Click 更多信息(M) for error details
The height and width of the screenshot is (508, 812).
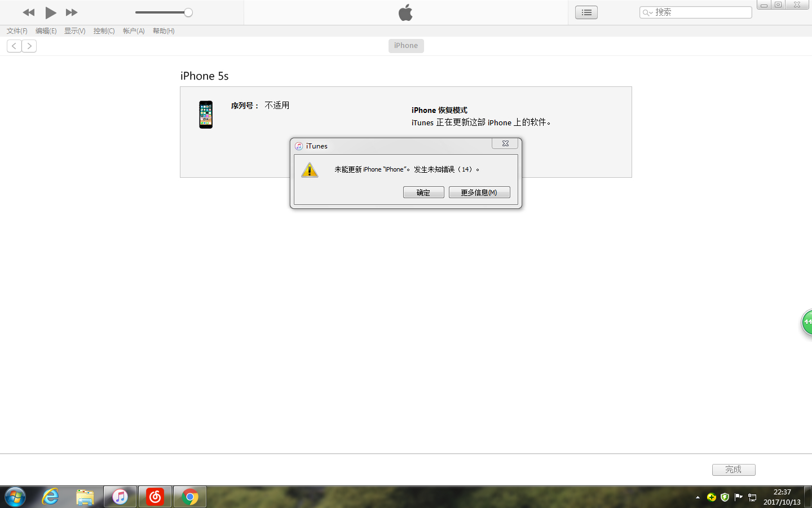(479, 192)
